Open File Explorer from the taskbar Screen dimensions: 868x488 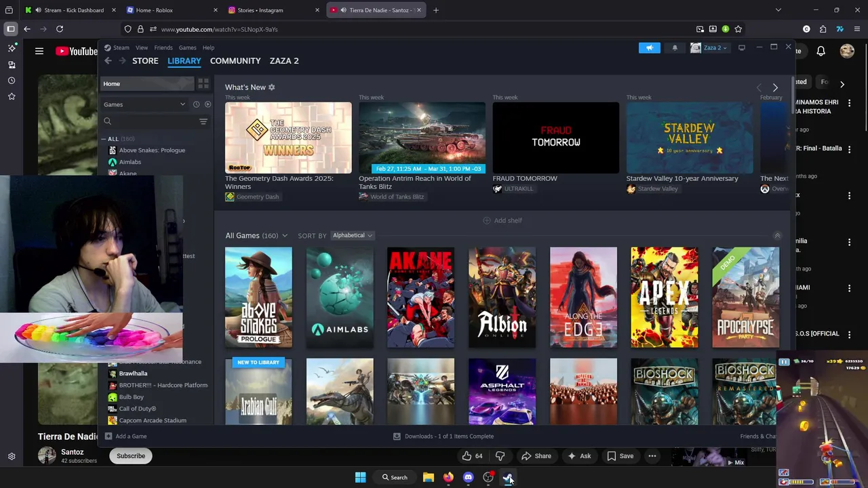point(429,478)
